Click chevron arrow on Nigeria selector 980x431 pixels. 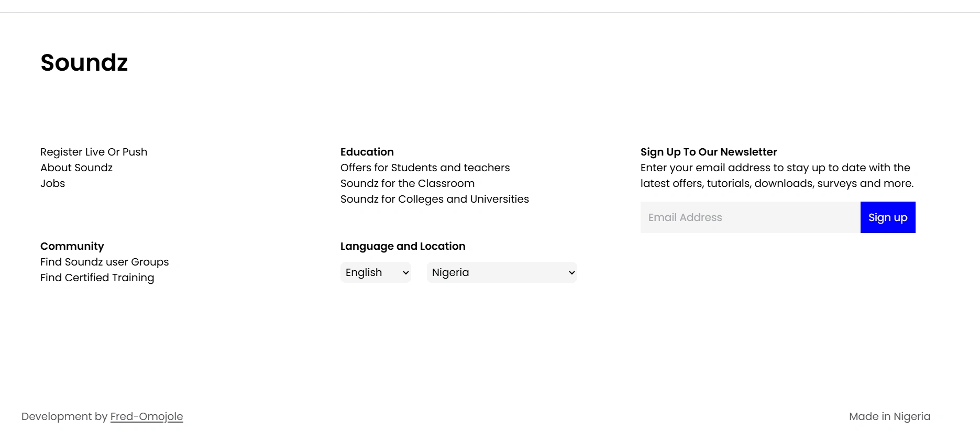coord(572,273)
